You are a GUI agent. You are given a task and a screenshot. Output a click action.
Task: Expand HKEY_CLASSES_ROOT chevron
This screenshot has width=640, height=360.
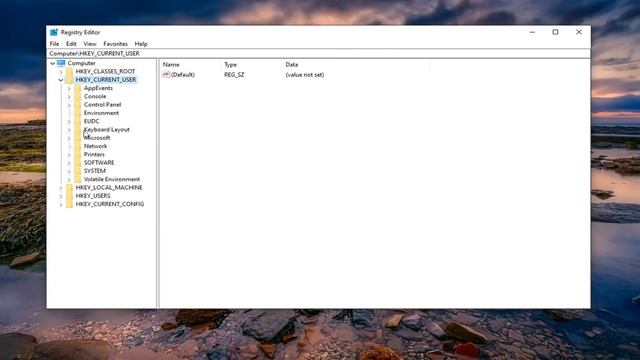pyautogui.click(x=61, y=71)
